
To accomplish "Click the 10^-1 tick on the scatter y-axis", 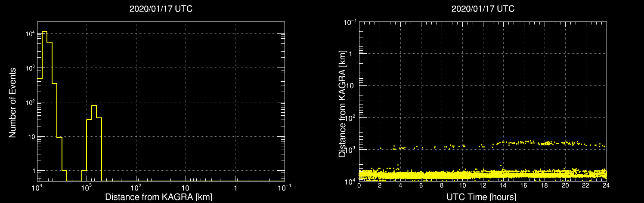I will 350,22.
